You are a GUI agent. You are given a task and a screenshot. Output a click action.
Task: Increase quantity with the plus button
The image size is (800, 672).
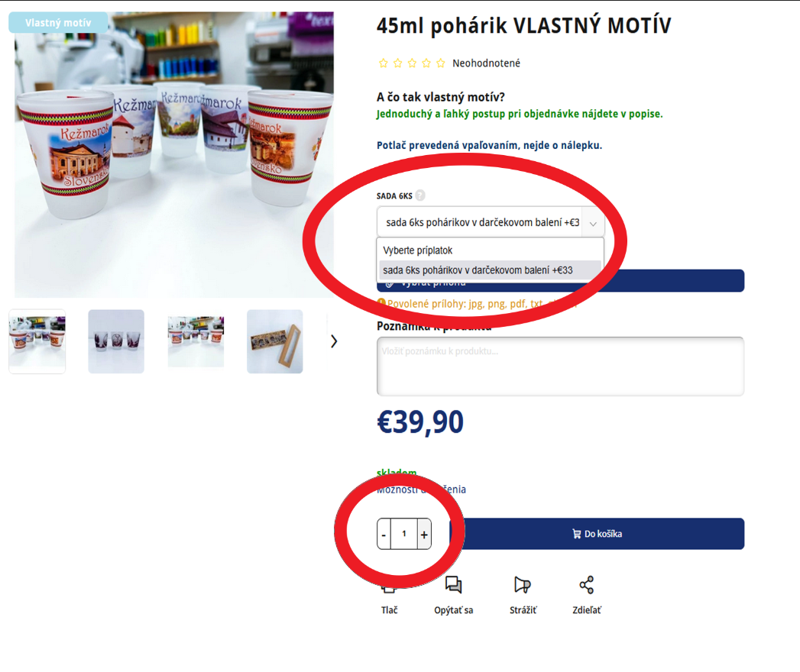pos(424,535)
